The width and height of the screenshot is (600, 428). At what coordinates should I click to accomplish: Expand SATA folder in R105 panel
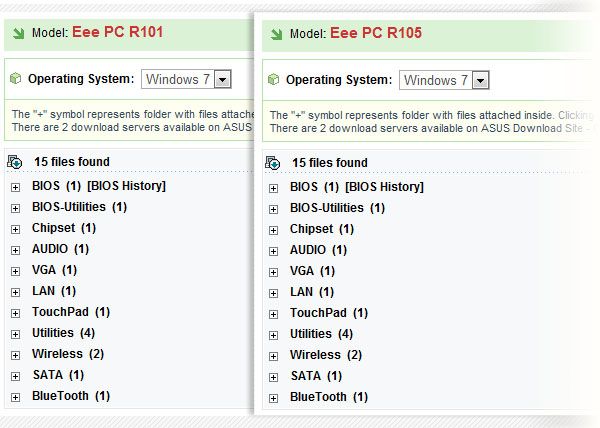pyautogui.click(x=273, y=378)
